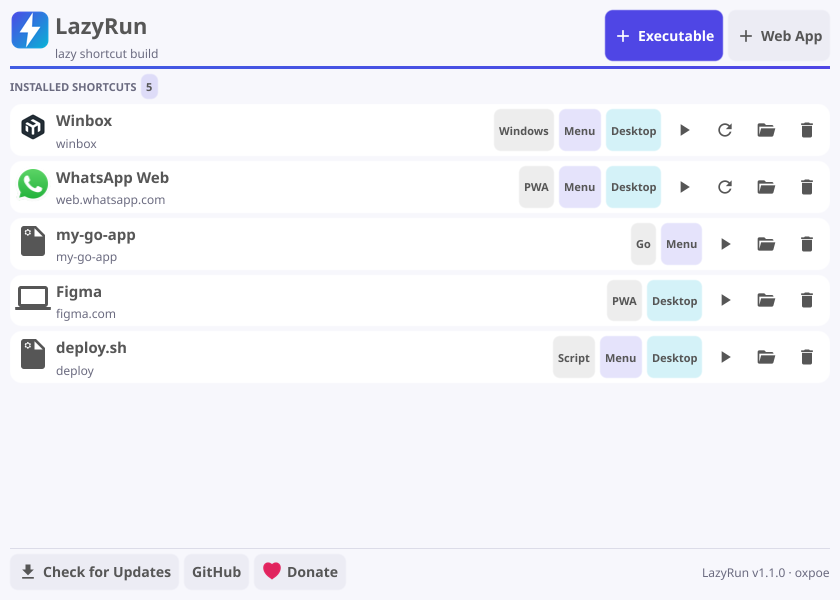Toggle the Desktop tag on Winbox
Screen dimensions: 840x600
click(x=633, y=130)
